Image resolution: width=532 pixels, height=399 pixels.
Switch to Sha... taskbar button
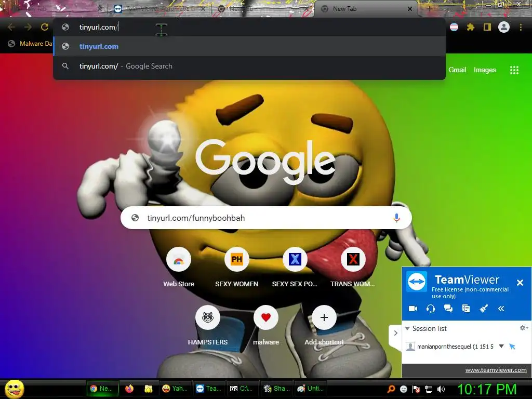[x=276, y=389]
